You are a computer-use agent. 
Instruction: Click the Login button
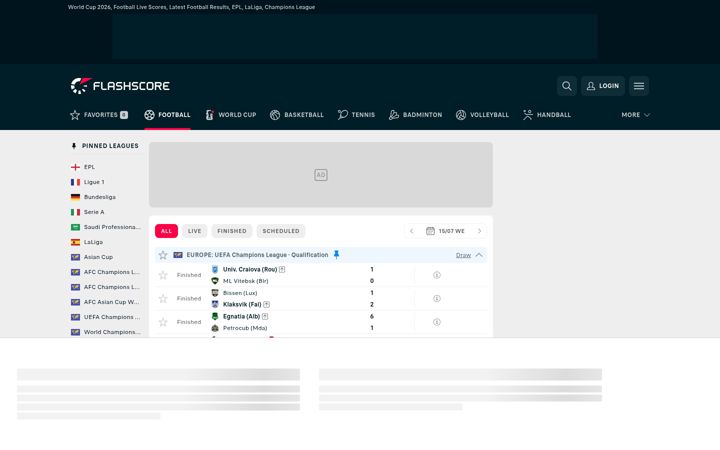coord(602,86)
